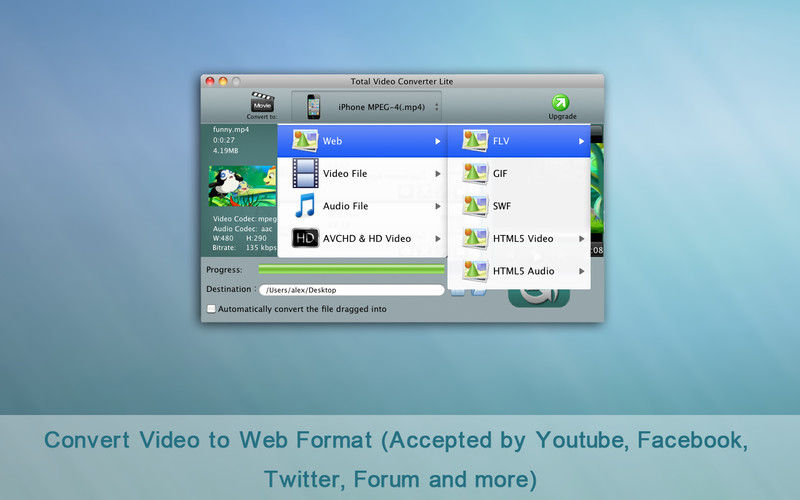The height and width of the screenshot is (500, 800).
Task: Expand the Audio File submenu arrow
Action: coord(438,207)
